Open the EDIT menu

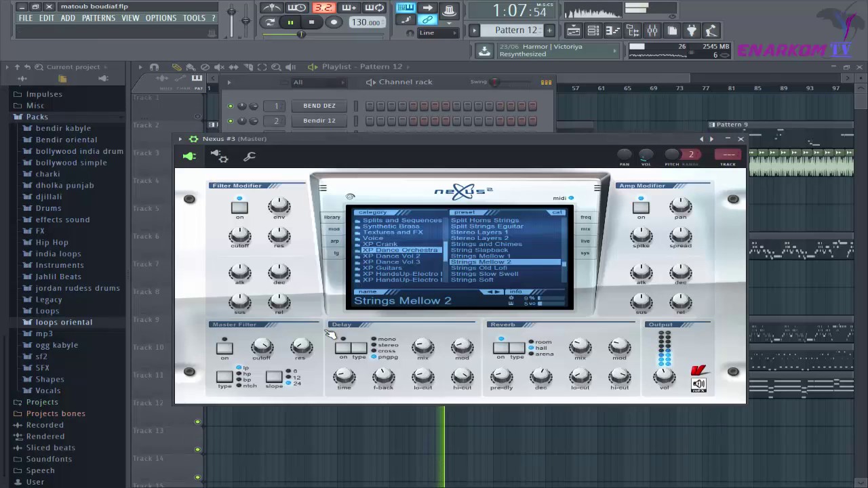point(47,18)
